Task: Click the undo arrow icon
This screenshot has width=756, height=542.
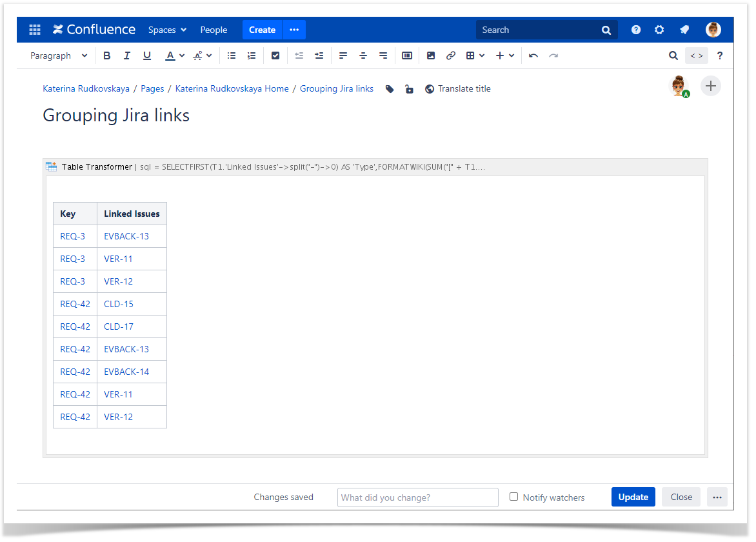Action: (x=533, y=56)
